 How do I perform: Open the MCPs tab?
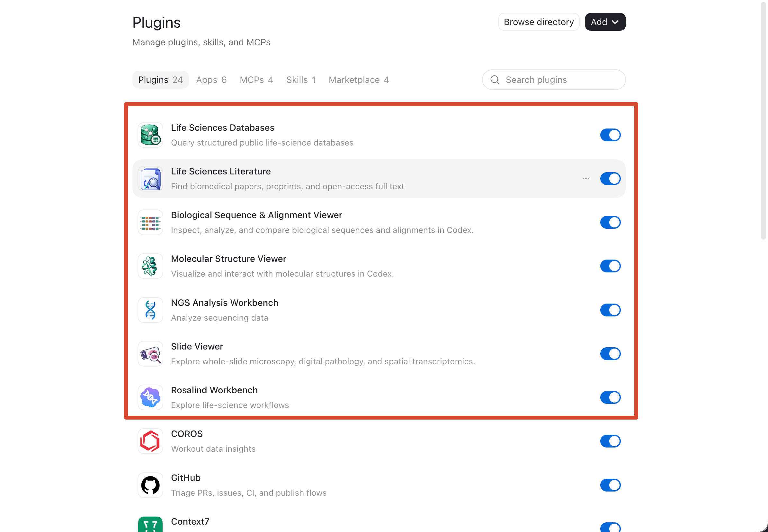256,80
